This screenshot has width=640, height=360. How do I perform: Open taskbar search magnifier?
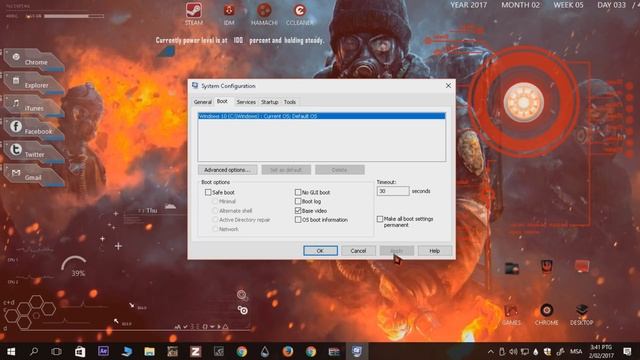pos(34,351)
